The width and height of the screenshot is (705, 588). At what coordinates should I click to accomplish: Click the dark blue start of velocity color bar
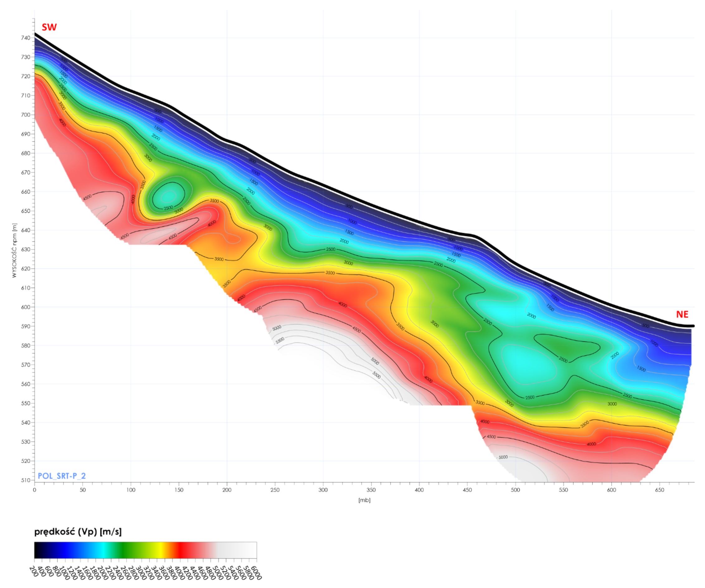click(x=42, y=550)
